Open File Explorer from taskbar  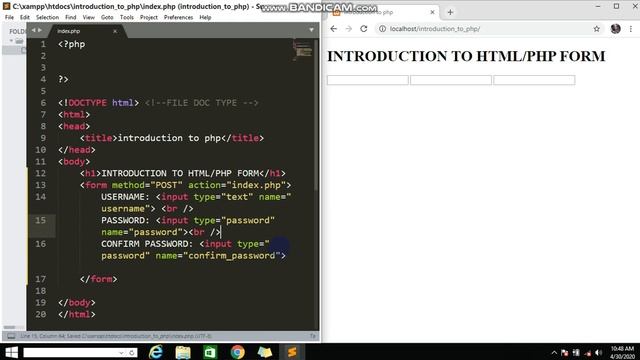click(x=183, y=352)
